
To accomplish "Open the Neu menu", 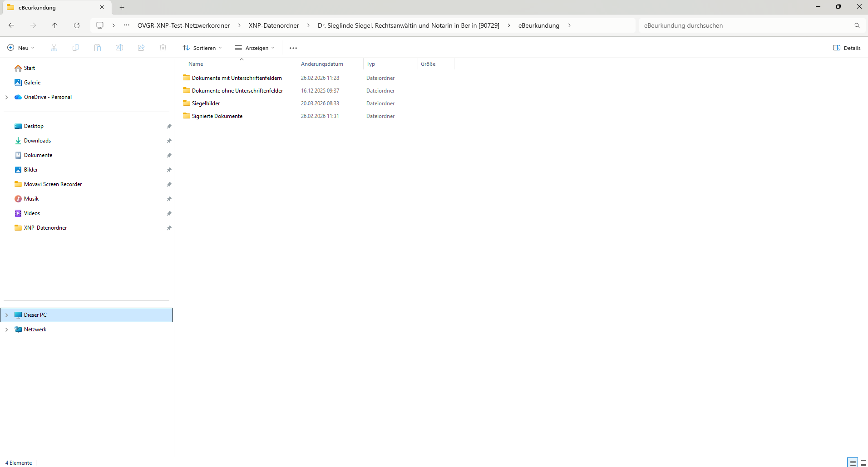I will (21, 48).
